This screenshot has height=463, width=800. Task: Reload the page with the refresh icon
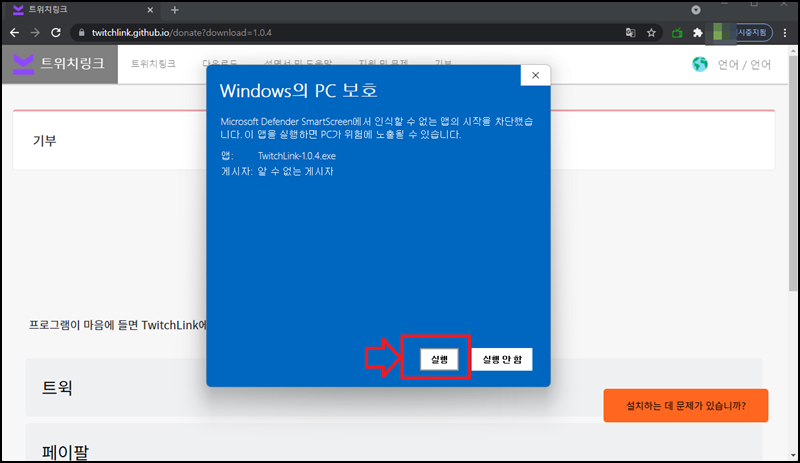(x=56, y=33)
